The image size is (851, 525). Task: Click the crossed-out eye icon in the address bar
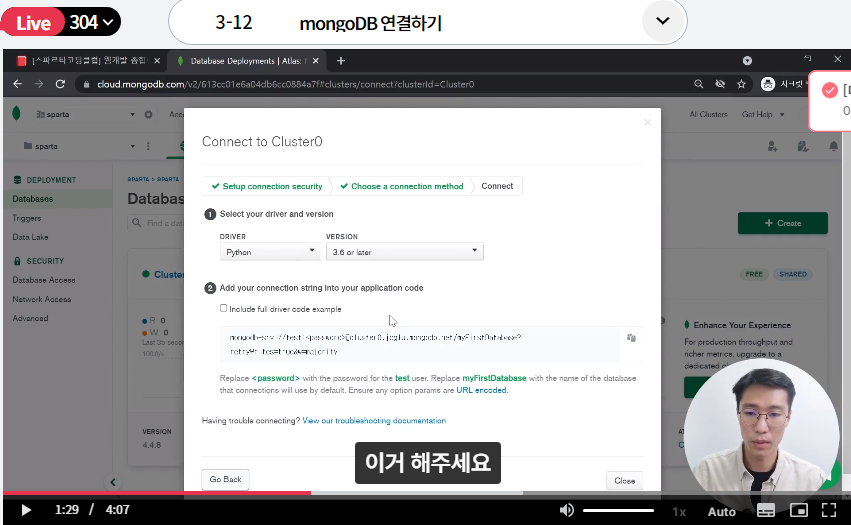click(x=720, y=84)
